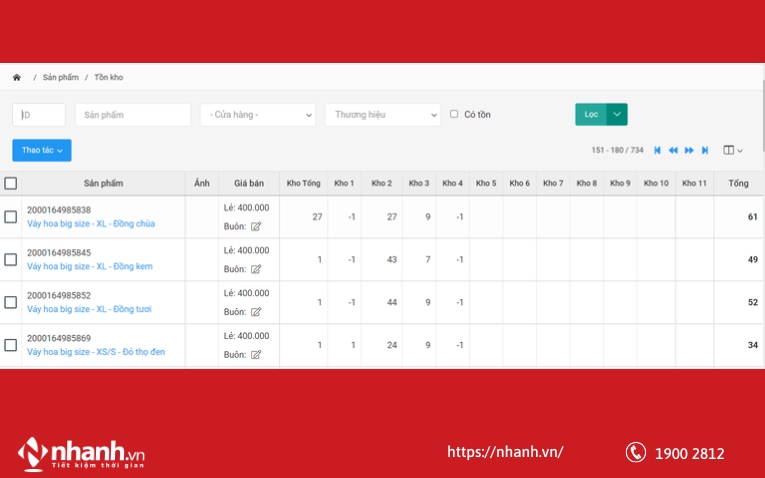
Task: Go to next page with forward icon
Action: coord(689,150)
